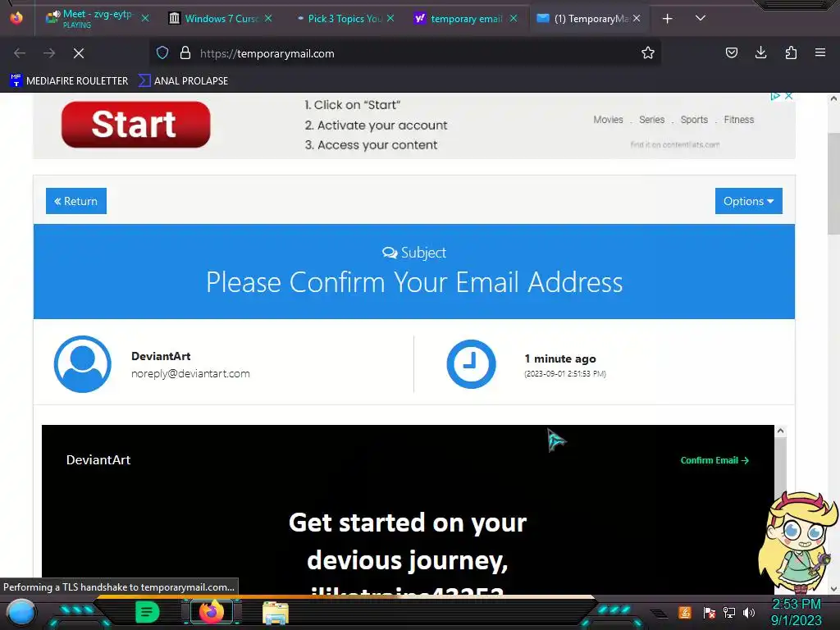Screen dimensions: 840x630
Task: Open the Action Center flag icon
Action: click(x=710, y=612)
